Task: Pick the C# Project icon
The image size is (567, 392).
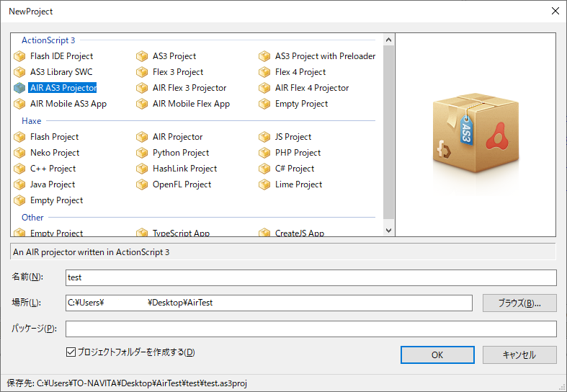Action: tap(264, 169)
